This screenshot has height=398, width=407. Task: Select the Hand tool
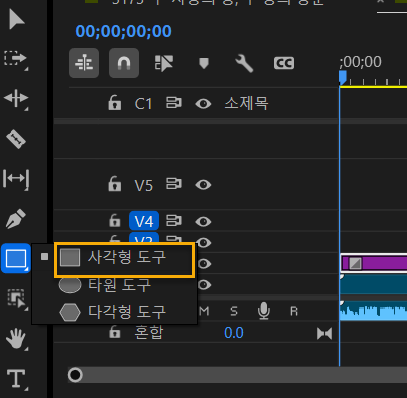pos(16,338)
